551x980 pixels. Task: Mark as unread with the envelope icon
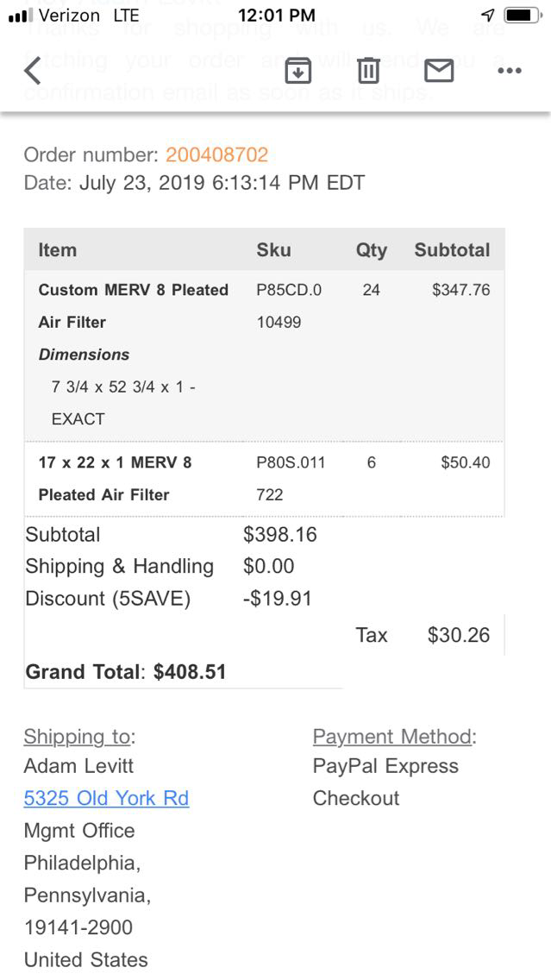(439, 70)
